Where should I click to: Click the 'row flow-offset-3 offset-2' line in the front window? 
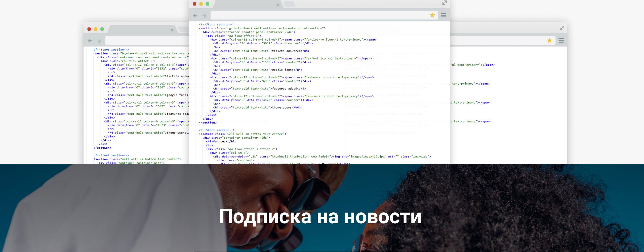242,149
